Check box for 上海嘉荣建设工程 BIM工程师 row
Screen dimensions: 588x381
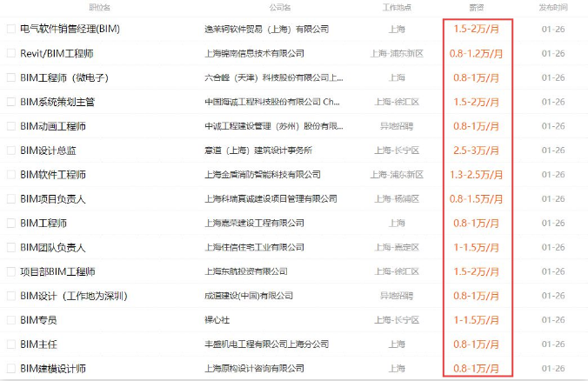click(11, 224)
